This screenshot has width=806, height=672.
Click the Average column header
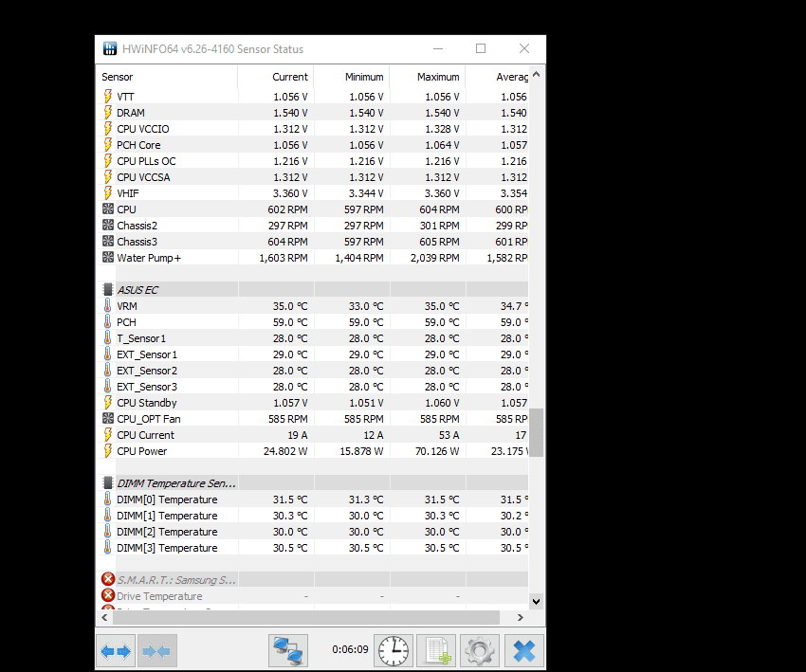point(497,77)
